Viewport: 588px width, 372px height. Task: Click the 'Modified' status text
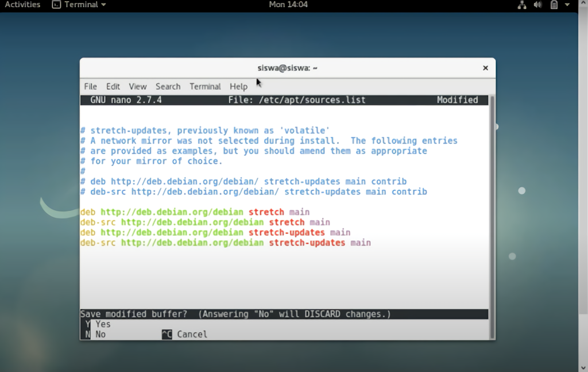[x=457, y=100]
